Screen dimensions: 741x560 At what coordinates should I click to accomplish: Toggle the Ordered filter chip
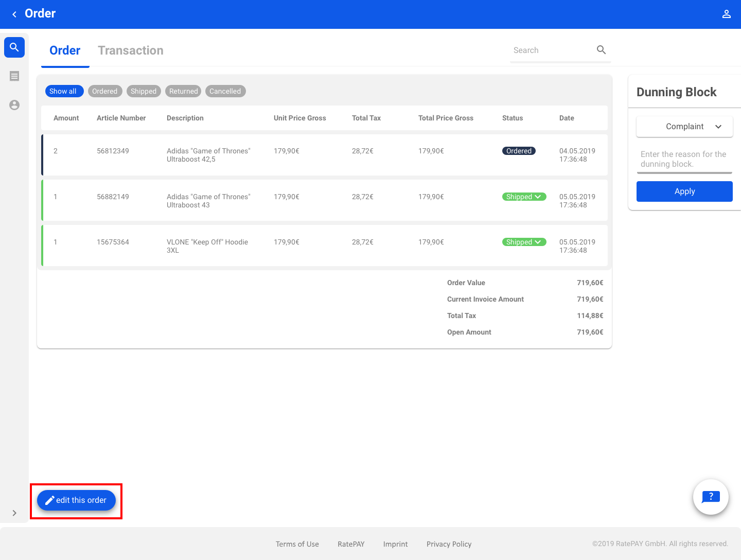click(x=105, y=91)
